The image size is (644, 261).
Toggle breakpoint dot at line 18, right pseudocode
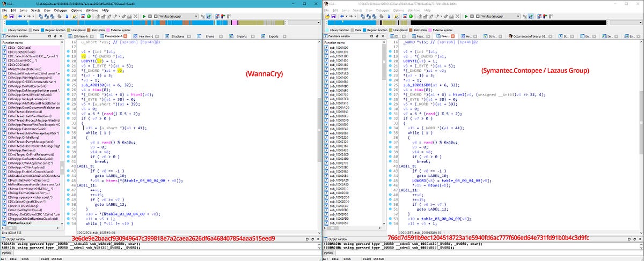(x=390, y=51)
